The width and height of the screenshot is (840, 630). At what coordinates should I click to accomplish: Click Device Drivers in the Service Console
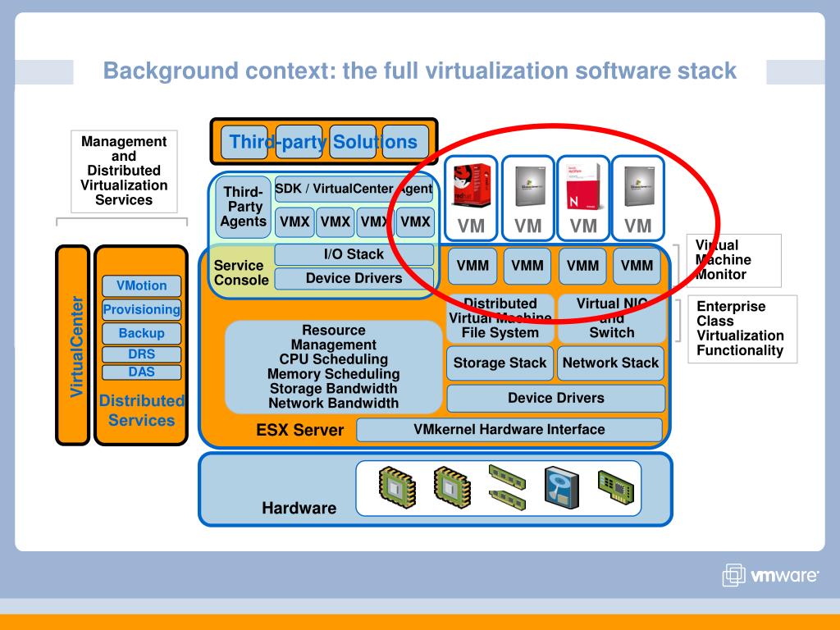click(354, 279)
